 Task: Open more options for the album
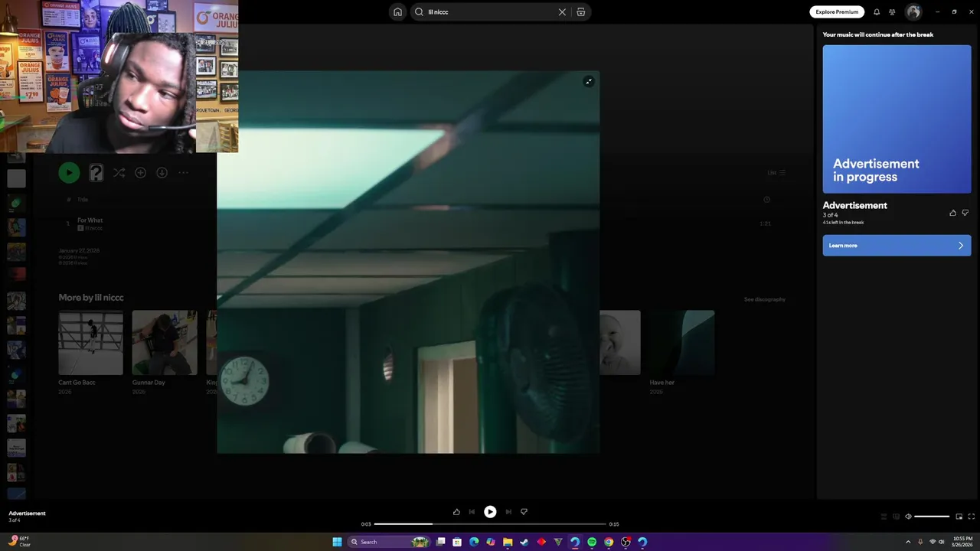click(183, 173)
